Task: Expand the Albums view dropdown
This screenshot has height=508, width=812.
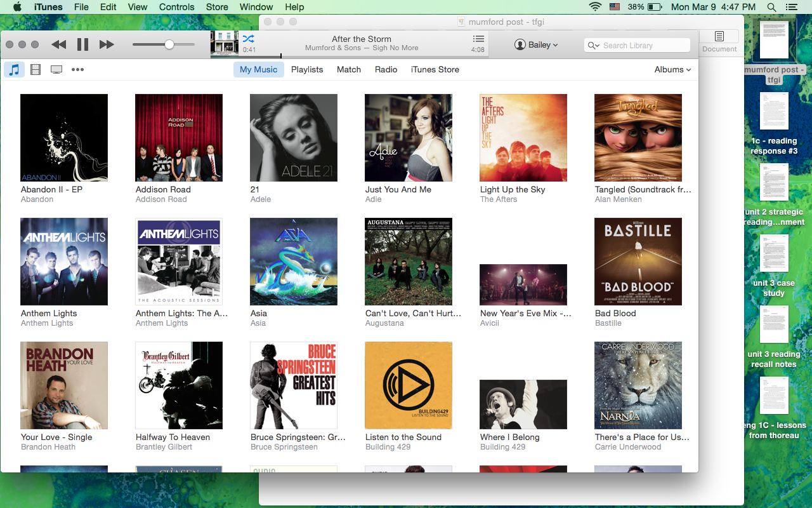Action: click(672, 70)
